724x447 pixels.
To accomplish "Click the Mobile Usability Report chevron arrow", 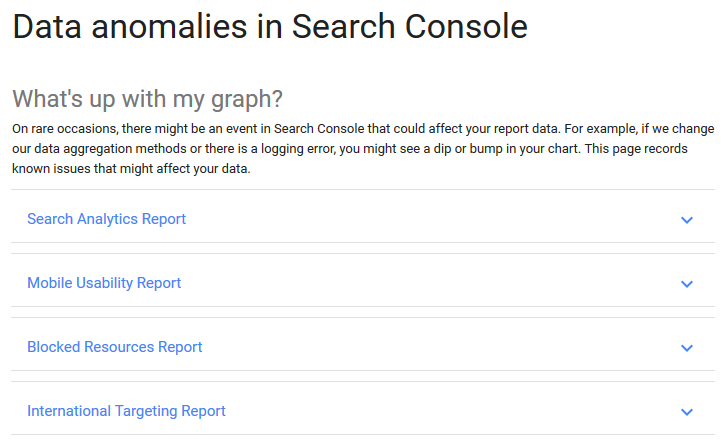I will click(x=687, y=284).
